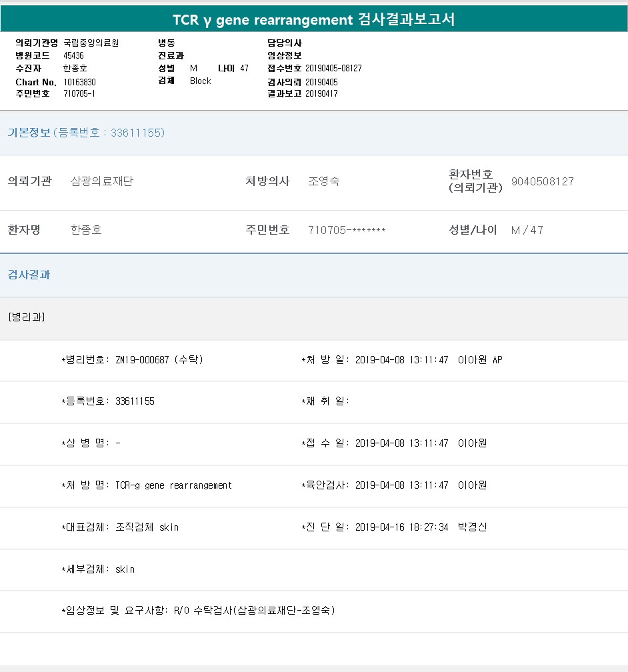Viewport: 628px width, 672px height.
Task: Select the 성별/나이 value M / 47
Action: click(527, 230)
